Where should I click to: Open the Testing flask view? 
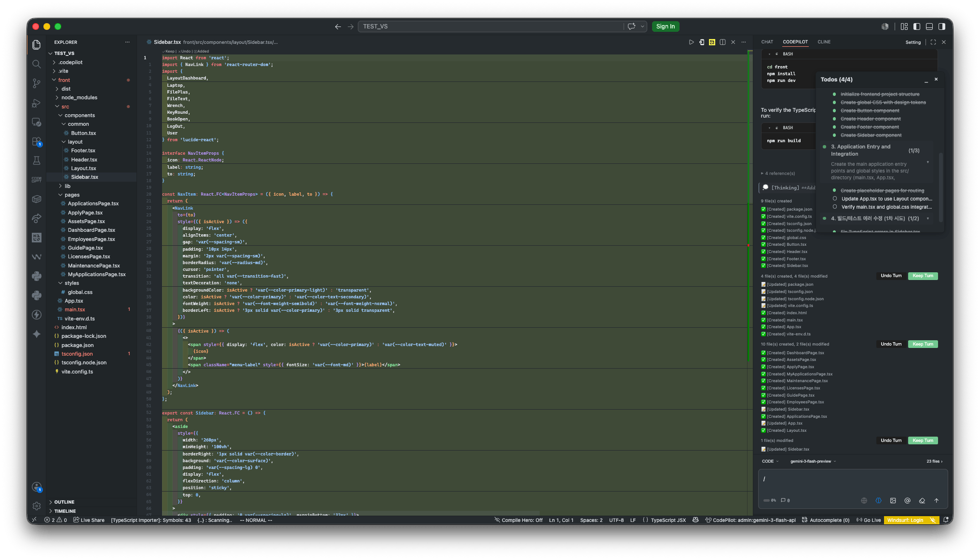37,160
